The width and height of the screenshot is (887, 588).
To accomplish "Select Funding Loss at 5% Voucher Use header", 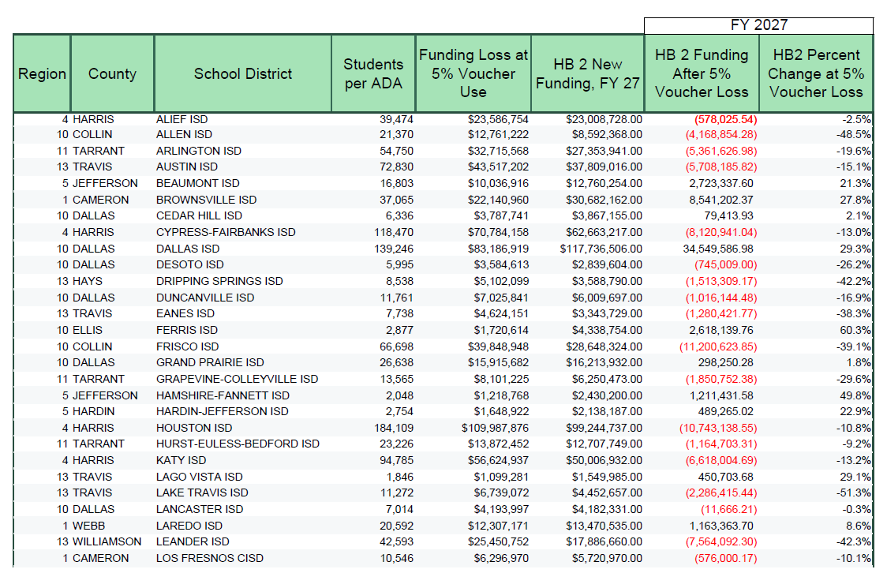I will tap(473, 73).
